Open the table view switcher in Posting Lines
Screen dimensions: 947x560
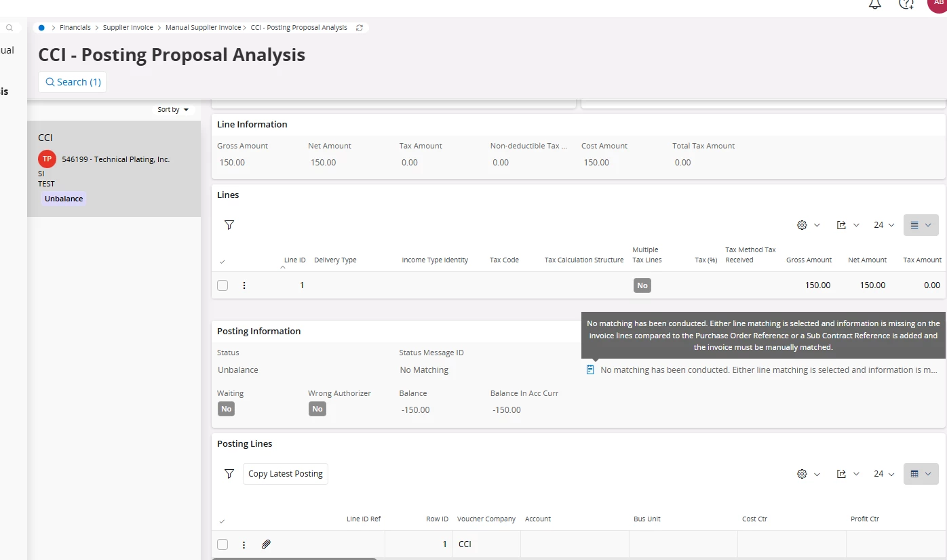921,474
